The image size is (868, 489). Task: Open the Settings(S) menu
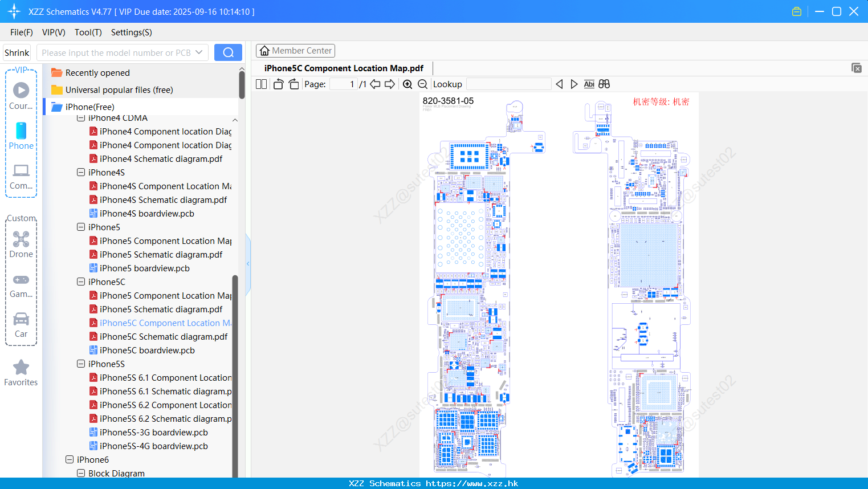coord(132,32)
